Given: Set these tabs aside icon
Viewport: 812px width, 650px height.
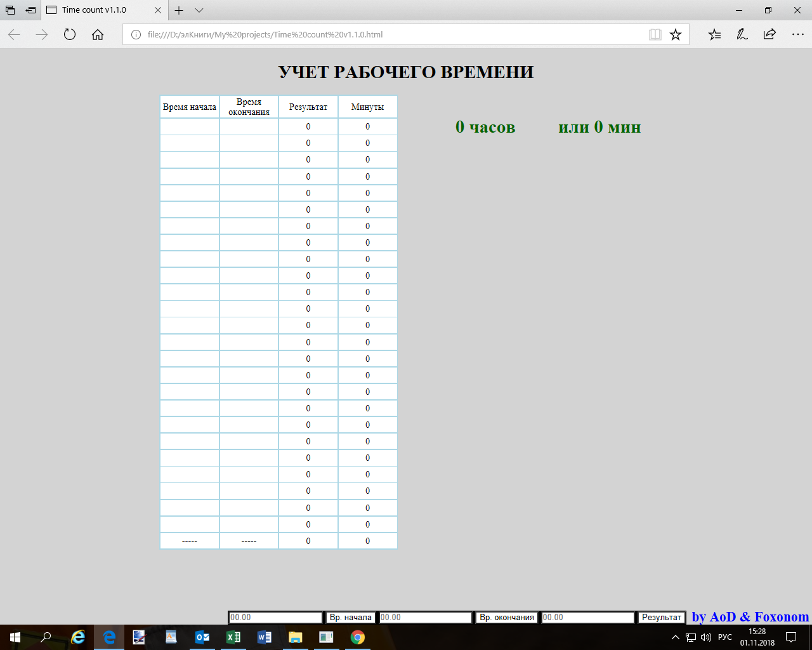Looking at the screenshot, I should tap(30, 10).
